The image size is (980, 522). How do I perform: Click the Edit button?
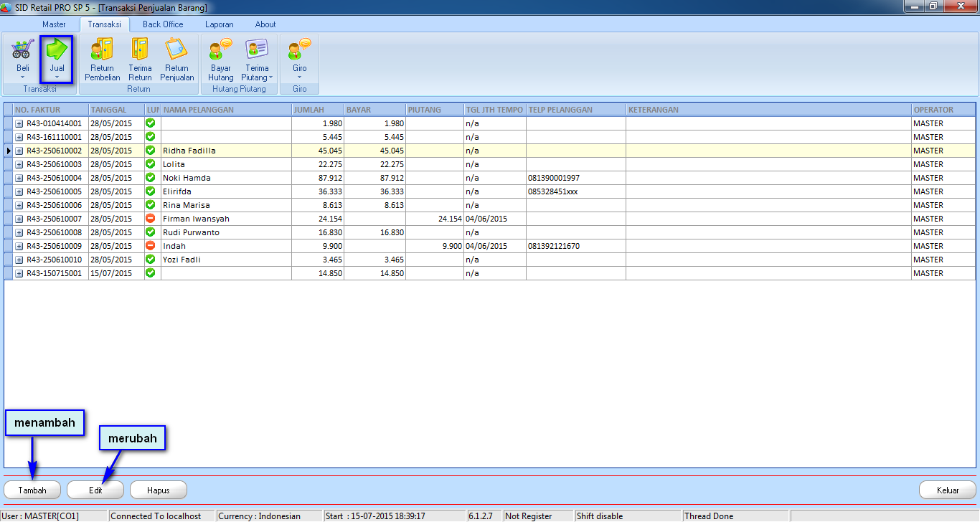pyautogui.click(x=95, y=490)
